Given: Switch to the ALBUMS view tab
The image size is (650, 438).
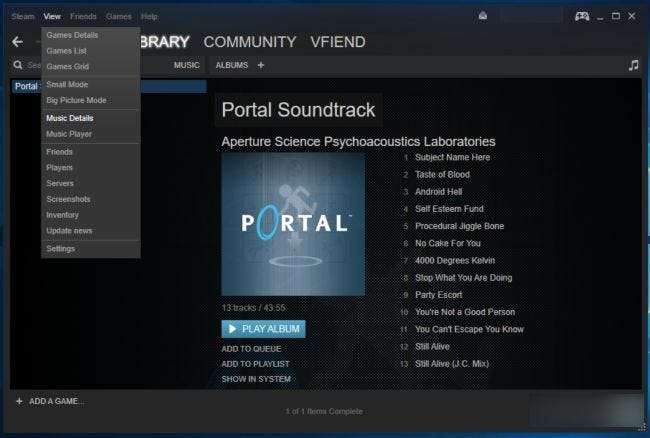Looking at the screenshot, I should 232,65.
